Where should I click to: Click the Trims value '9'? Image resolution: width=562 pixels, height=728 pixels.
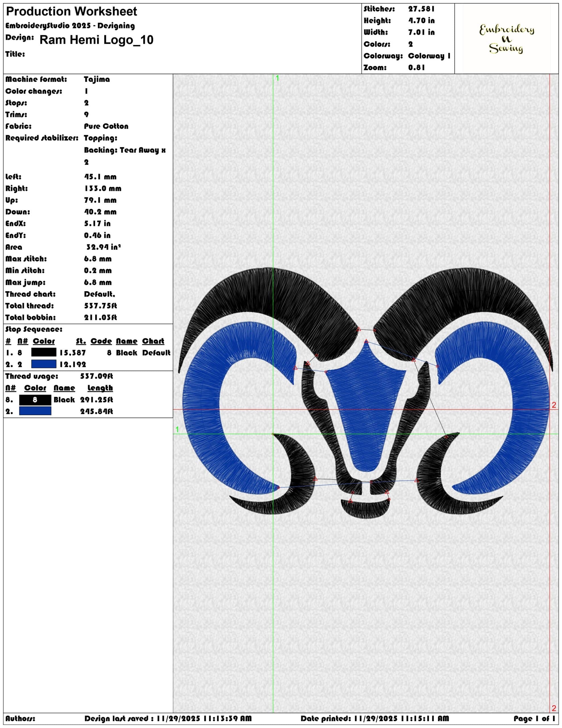[86, 115]
